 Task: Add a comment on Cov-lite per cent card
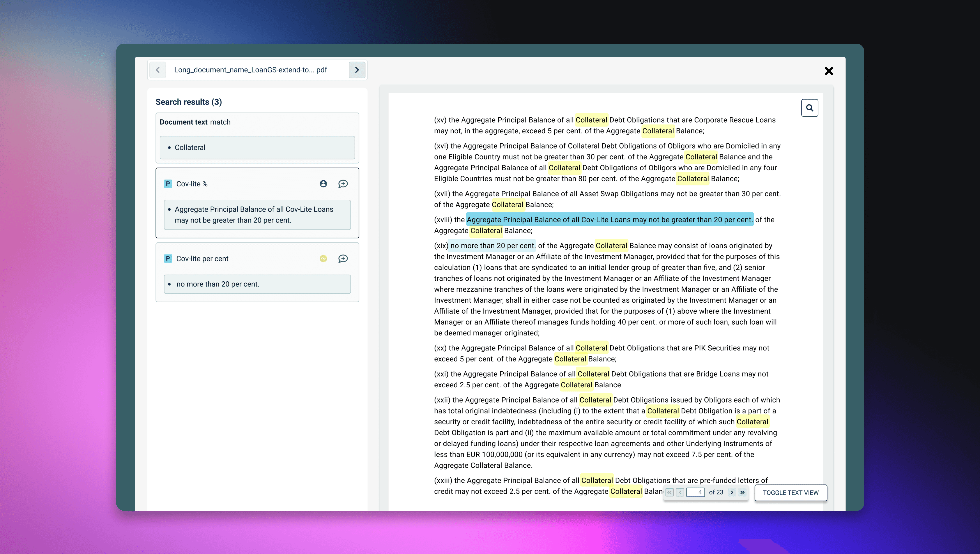tap(343, 259)
